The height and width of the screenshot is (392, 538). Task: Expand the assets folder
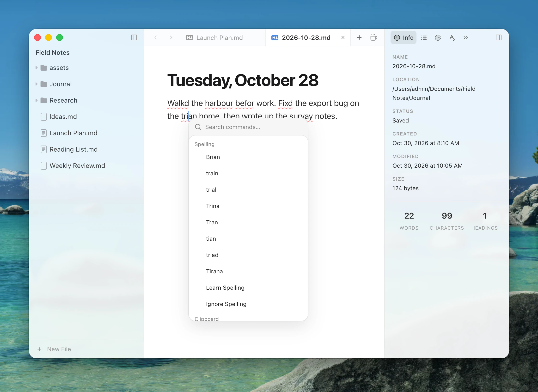click(37, 68)
